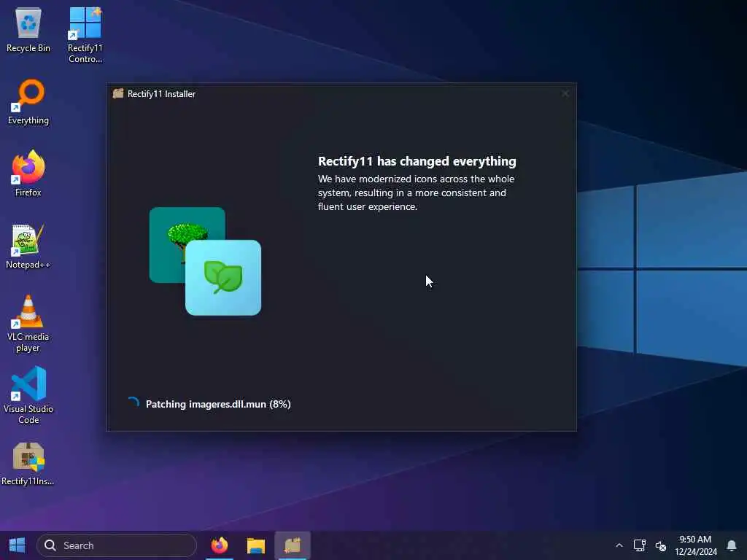Screen dimensions: 747x560
Task: Open File Explorer from the taskbar
Action: (x=256, y=545)
